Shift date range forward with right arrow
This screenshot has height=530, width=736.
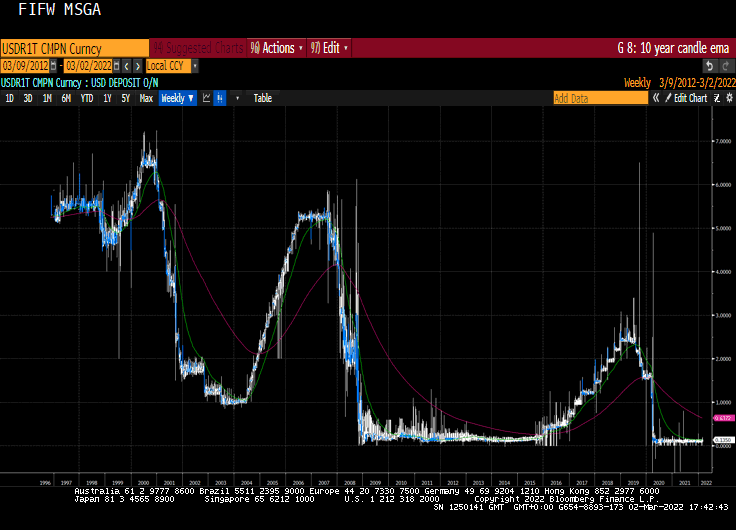click(138, 65)
